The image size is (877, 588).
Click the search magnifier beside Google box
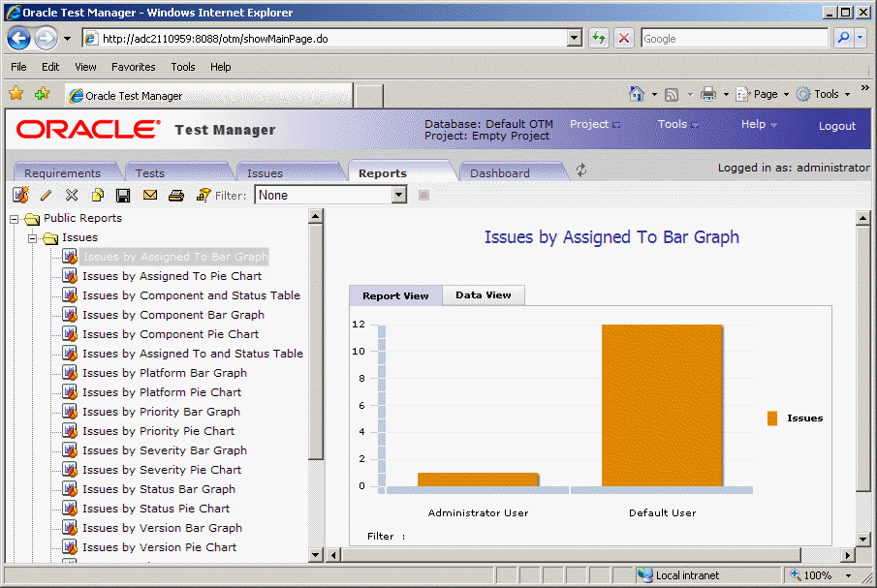coord(843,38)
